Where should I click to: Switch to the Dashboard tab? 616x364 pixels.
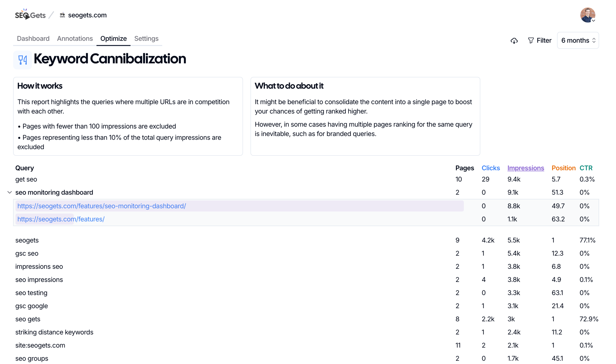pyautogui.click(x=33, y=38)
